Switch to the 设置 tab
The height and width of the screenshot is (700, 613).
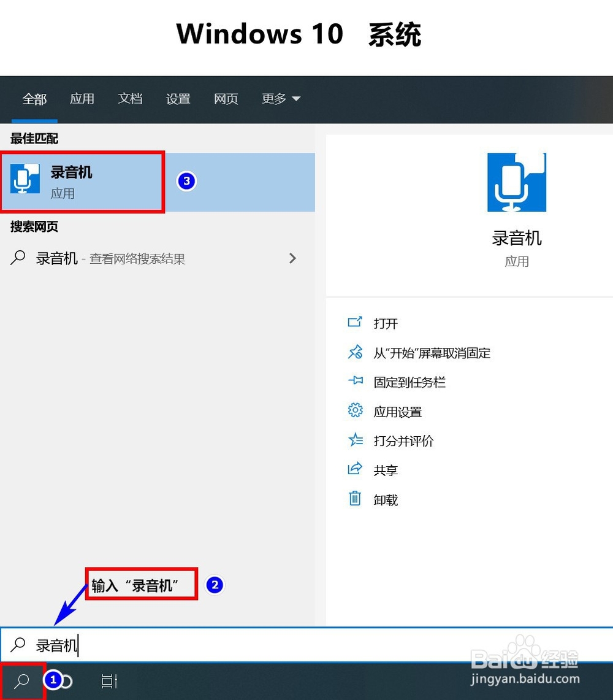tap(178, 99)
